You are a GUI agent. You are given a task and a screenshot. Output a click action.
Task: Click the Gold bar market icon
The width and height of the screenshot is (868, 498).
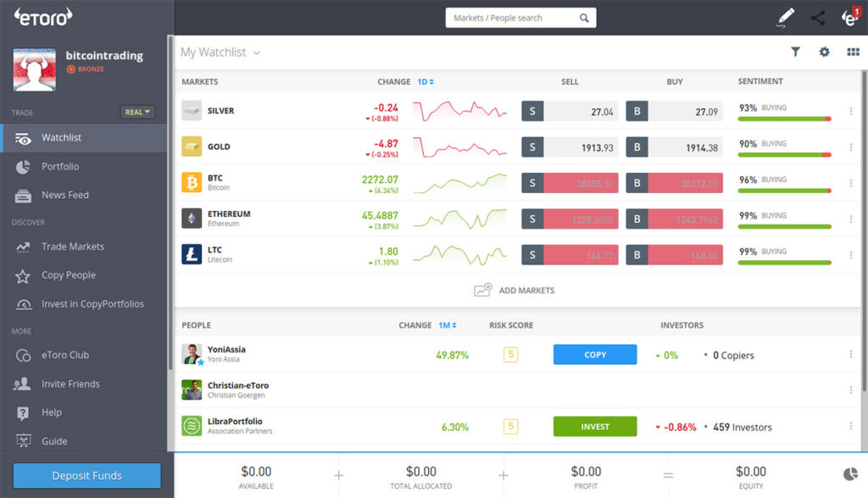point(192,147)
